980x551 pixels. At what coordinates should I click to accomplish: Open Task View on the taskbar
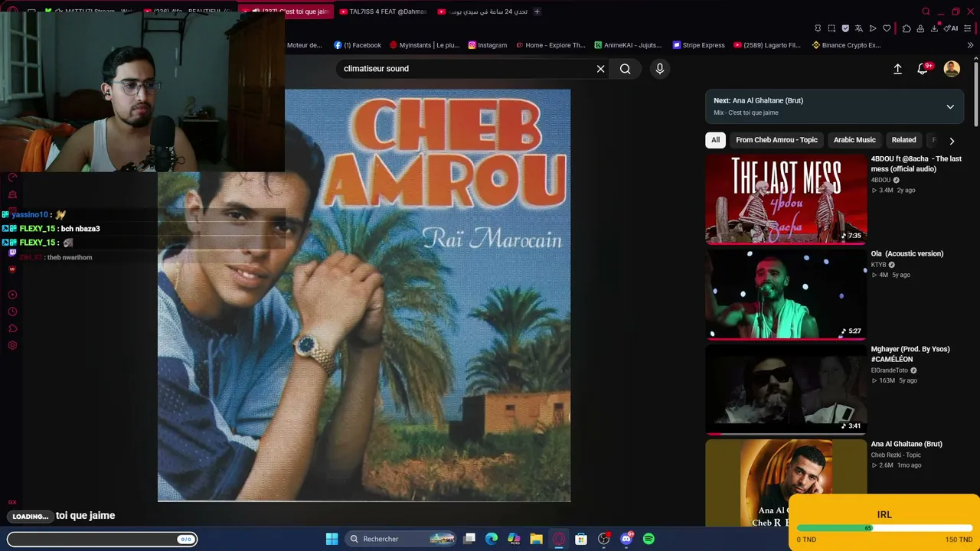(x=469, y=539)
